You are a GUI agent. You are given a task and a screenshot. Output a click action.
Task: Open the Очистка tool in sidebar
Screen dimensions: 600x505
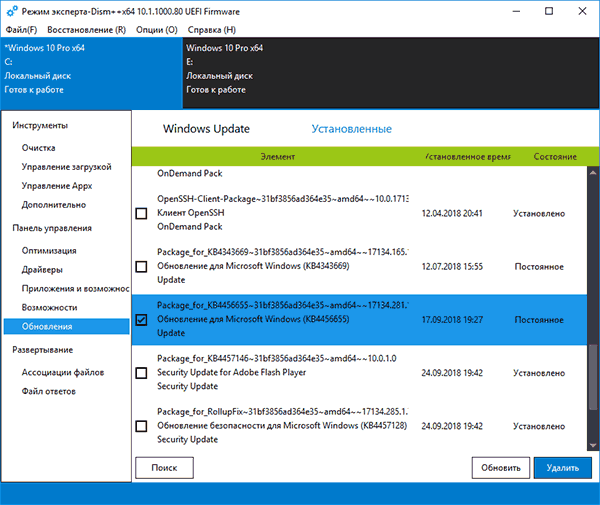[39, 148]
